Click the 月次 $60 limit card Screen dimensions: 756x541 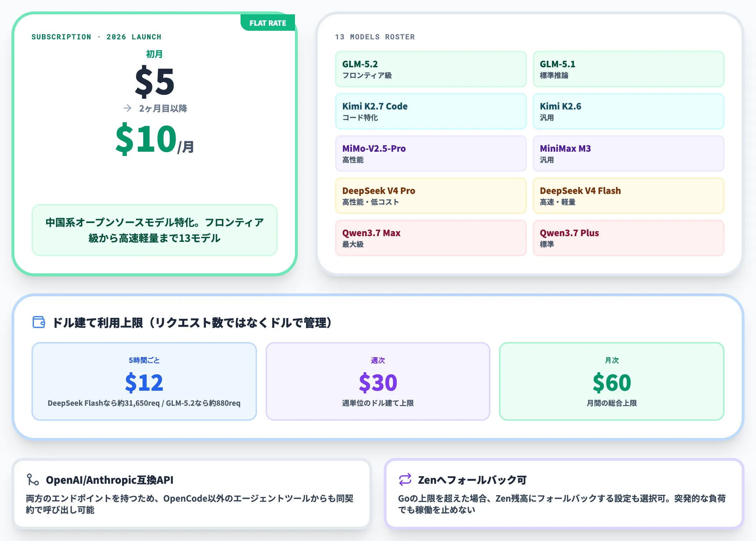pyautogui.click(x=611, y=381)
